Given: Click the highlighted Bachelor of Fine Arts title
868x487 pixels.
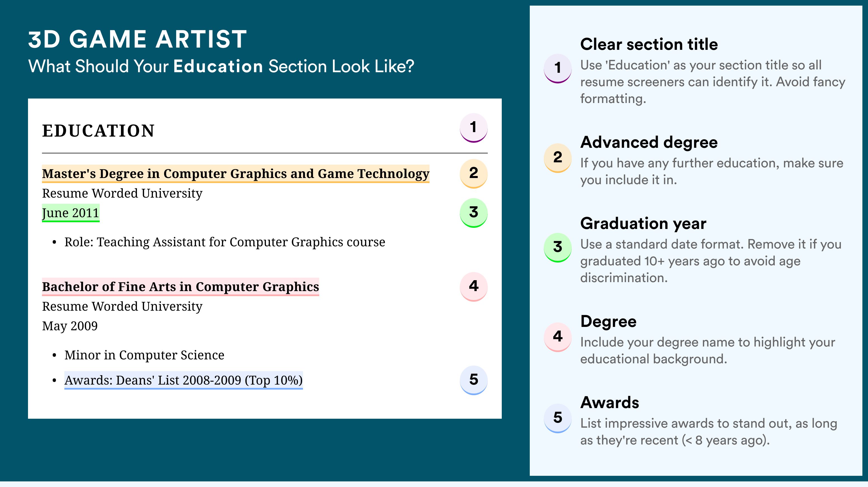Looking at the screenshot, I should coord(180,287).
